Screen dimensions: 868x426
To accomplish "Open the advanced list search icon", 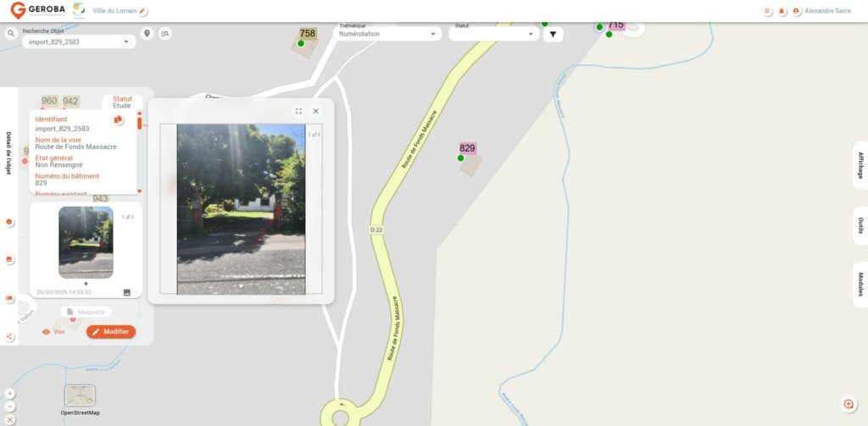I will pos(164,33).
